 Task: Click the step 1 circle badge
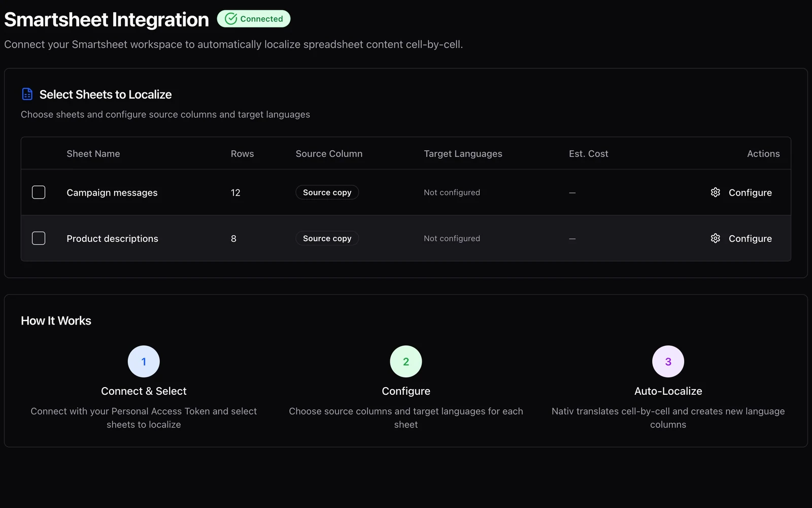click(x=144, y=362)
